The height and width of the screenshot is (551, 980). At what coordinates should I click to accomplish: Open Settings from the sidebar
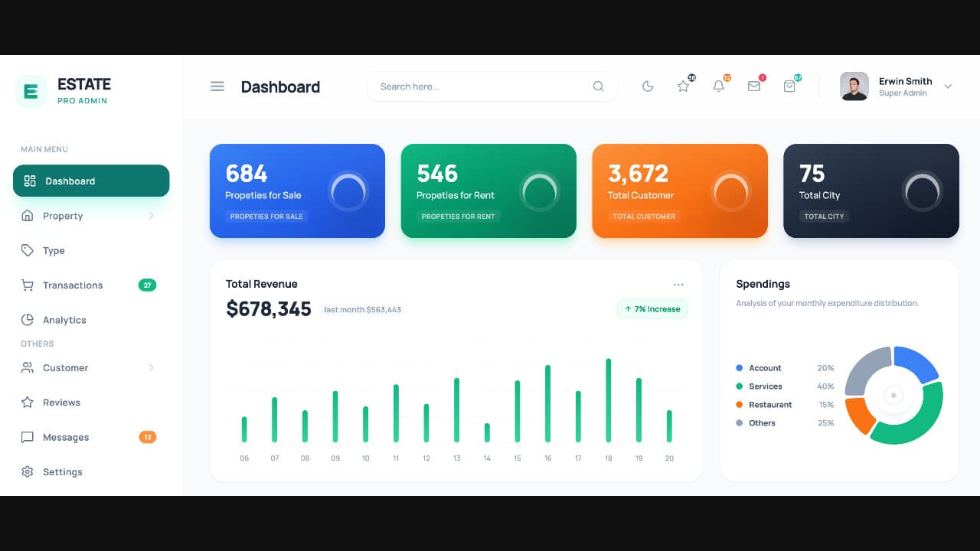pos(62,471)
